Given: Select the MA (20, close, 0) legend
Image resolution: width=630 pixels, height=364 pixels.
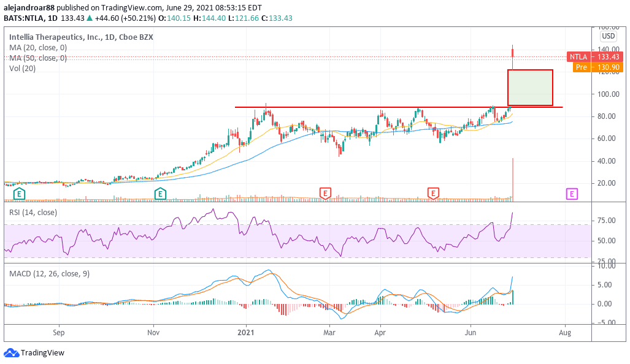Looking at the screenshot, I should pos(38,47).
